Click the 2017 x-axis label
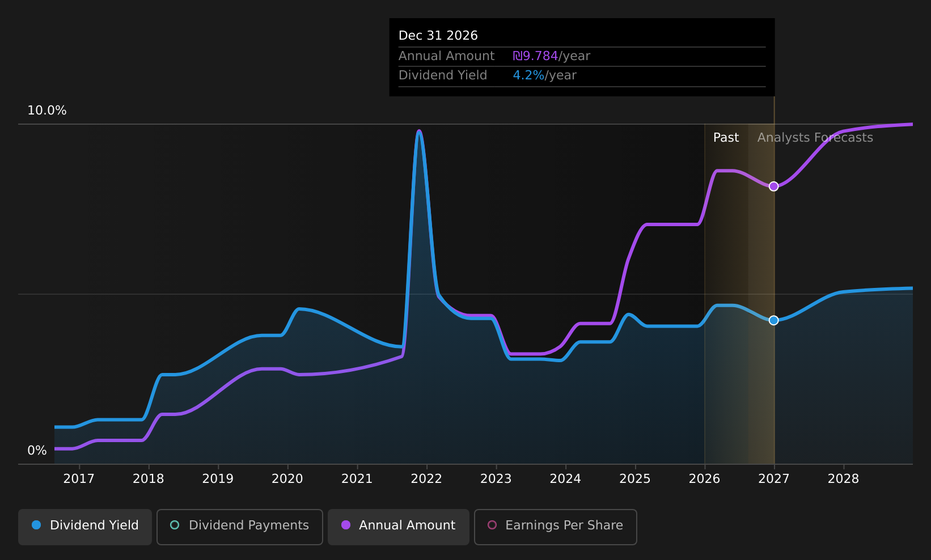The height and width of the screenshot is (560, 931). [79, 479]
